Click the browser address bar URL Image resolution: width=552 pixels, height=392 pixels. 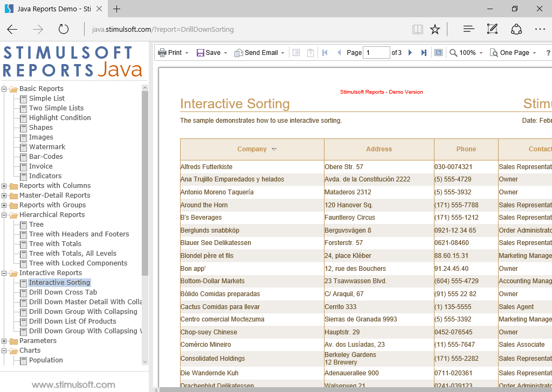(163, 30)
